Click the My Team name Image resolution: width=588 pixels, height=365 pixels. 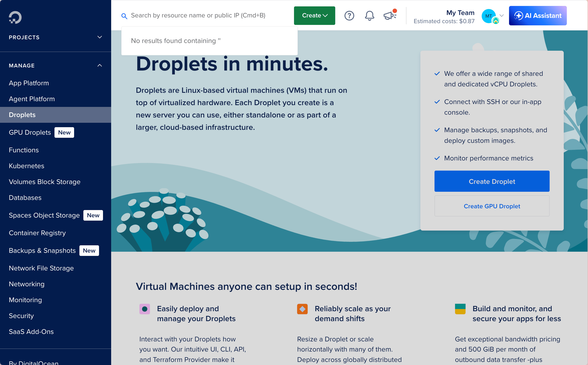tap(460, 12)
